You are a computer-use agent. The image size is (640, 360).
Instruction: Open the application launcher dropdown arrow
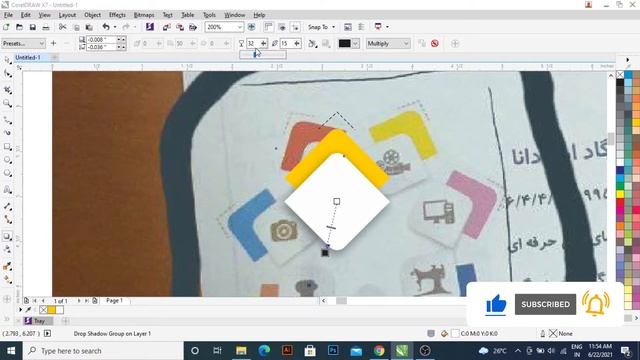[x=387, y=27]
